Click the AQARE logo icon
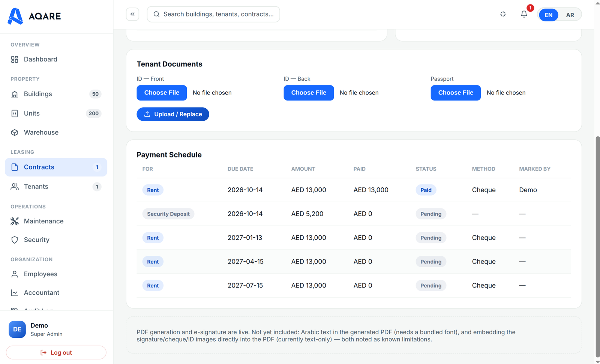Screen dimensions: 600x364 click(x=15, y=16)
